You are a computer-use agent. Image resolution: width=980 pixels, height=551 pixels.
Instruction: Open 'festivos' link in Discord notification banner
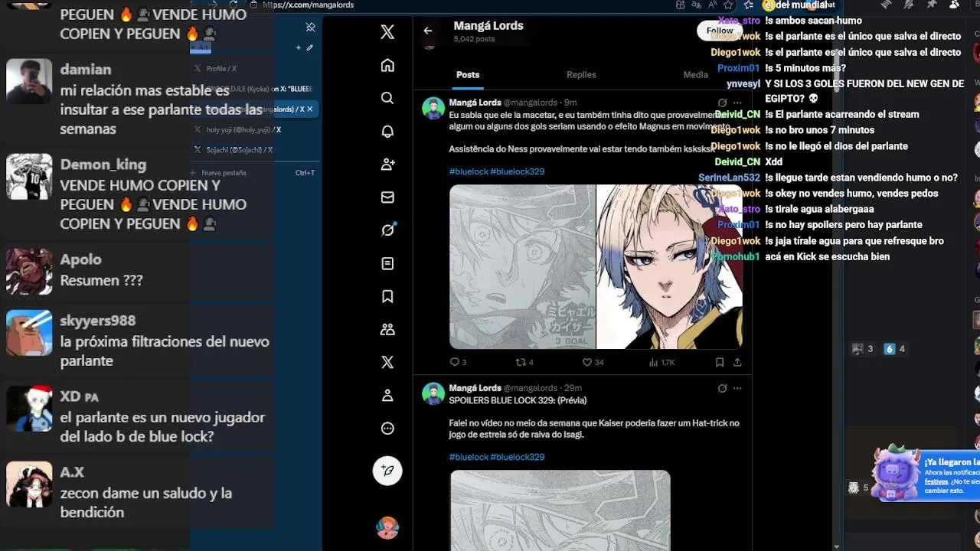(936, 481)
